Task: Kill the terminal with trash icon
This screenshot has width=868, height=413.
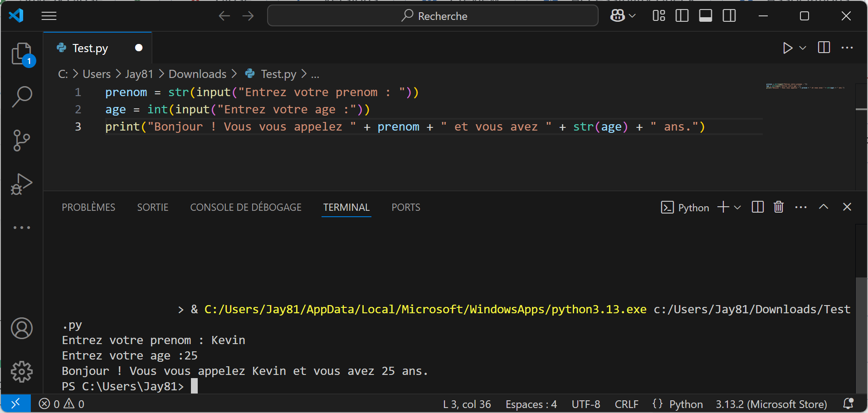Action: (x=779, y=207)
